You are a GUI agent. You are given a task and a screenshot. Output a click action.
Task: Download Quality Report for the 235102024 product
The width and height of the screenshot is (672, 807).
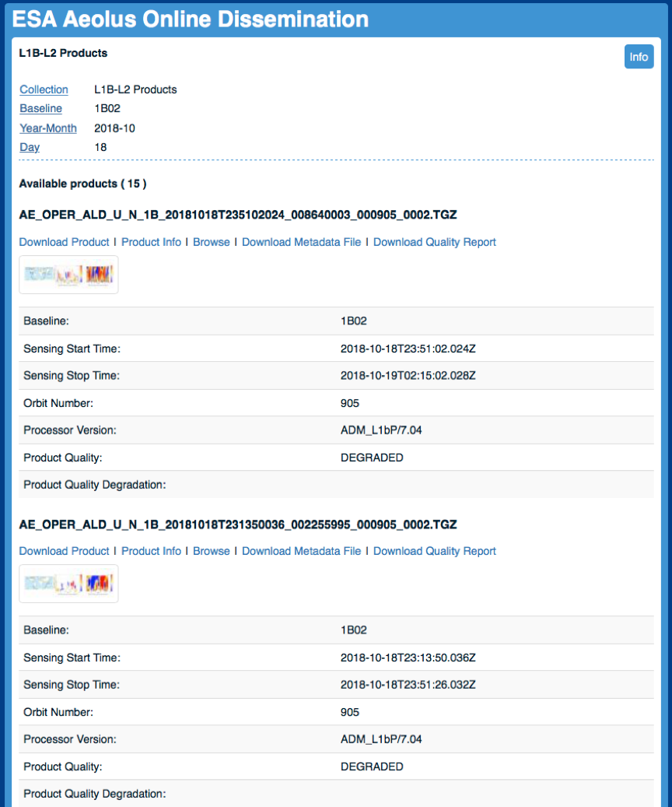(435, 242)
